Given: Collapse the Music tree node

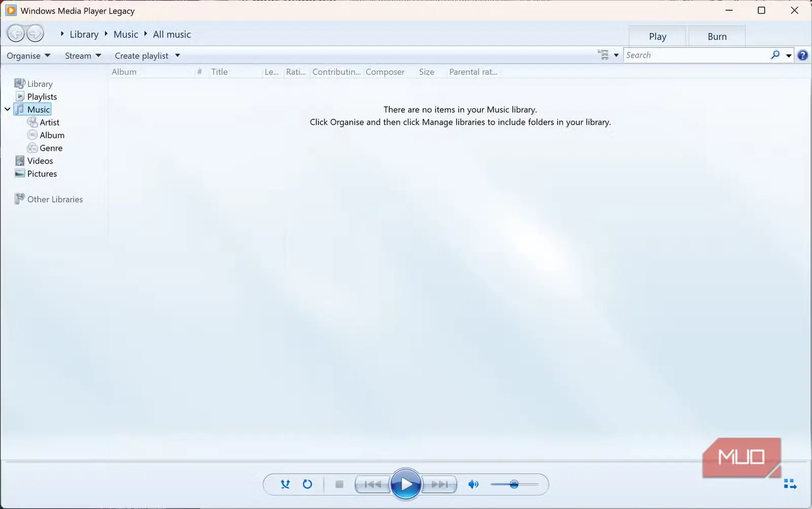Looking at the screenshot, I should (x=8, y=109).
